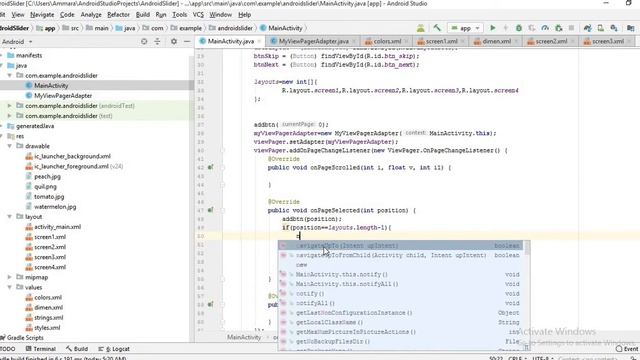Collapse the drawable folder
The image size is (640, 360).
[9, 146]
